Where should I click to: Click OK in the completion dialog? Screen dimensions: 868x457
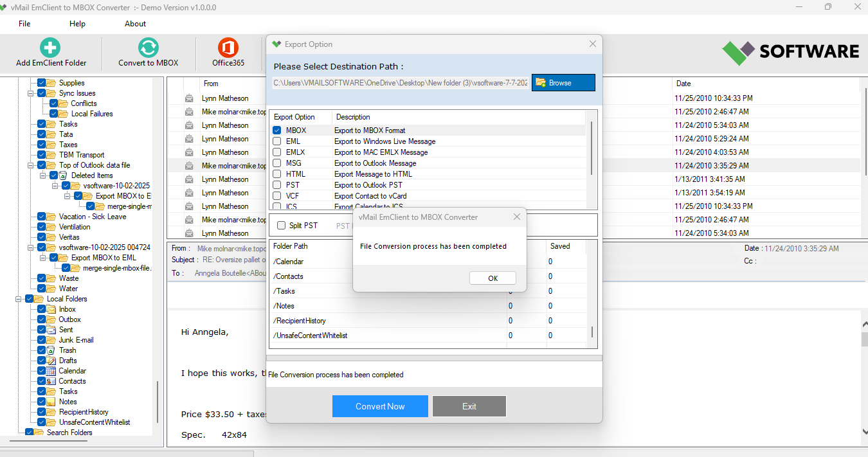[x=493, y=278]
